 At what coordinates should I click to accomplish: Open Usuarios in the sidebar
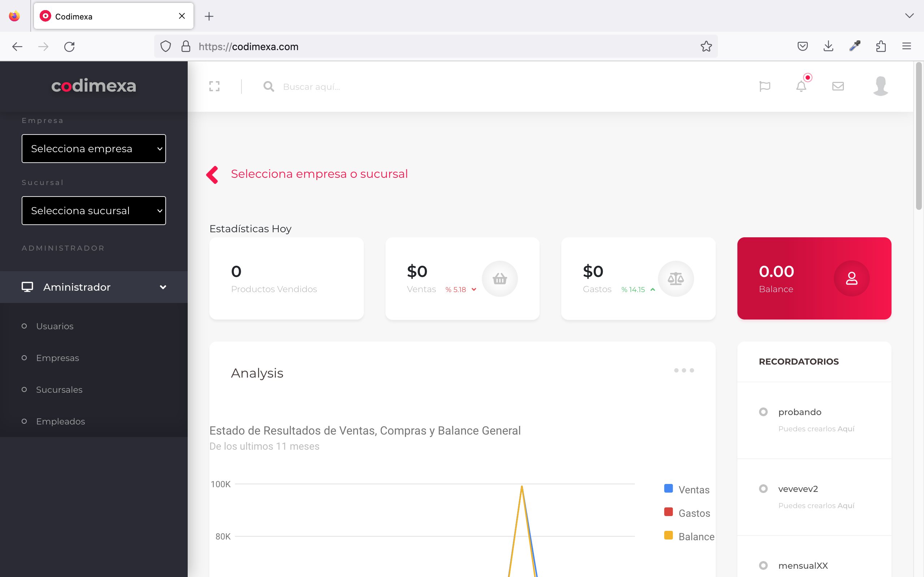55,326
